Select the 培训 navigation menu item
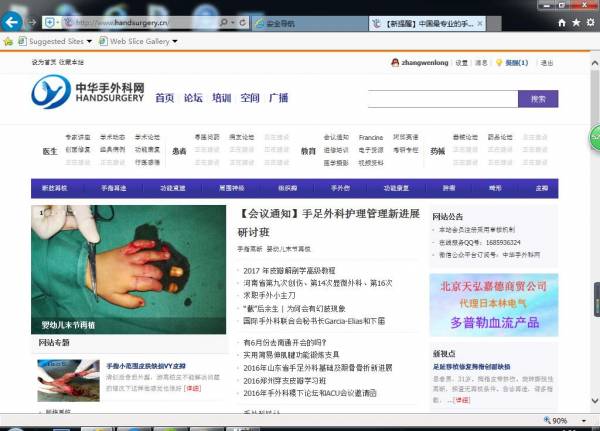Image resolution: width=600 pixels, height=431 pixels. coord(221,98)
